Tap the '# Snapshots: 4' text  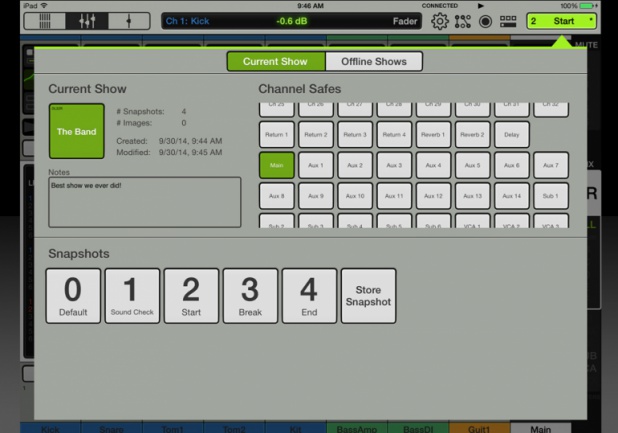click(151, 112)
